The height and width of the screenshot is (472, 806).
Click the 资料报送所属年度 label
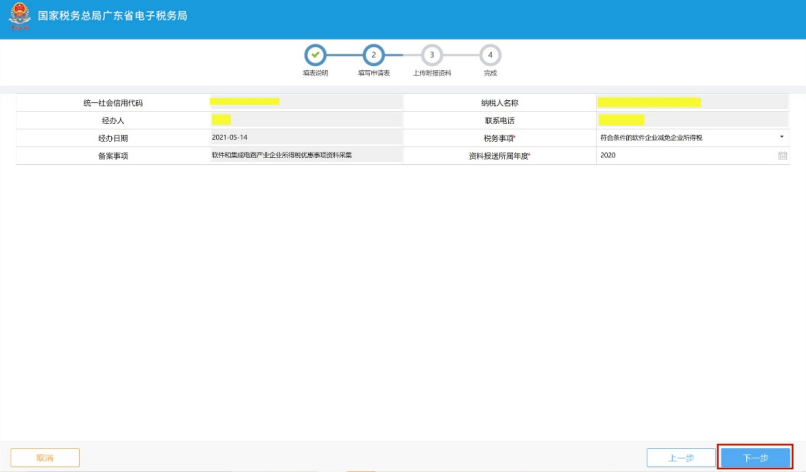(499, 156)
